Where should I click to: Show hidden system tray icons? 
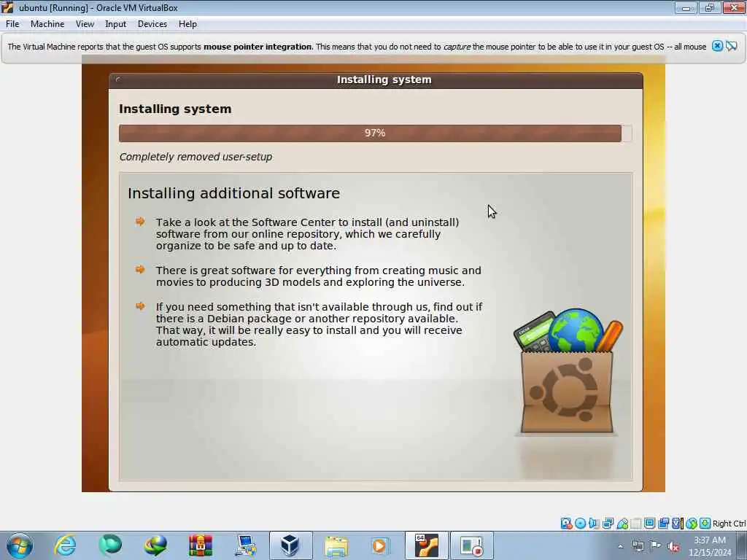[x=620, y=546]
